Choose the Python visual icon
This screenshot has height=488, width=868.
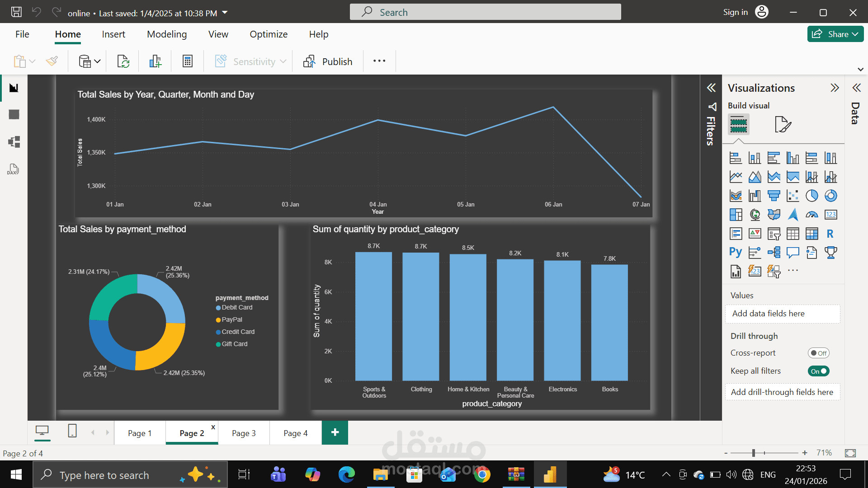click(x=735, y=252)
